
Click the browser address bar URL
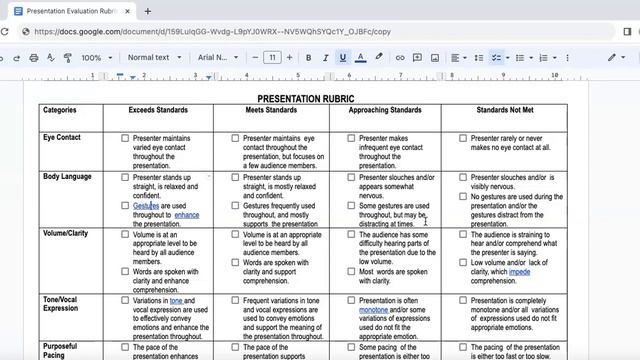click(x=213, y=31)
